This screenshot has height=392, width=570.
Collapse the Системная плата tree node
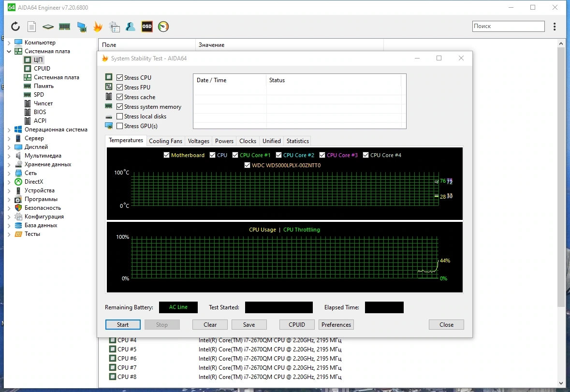[9, 51]
